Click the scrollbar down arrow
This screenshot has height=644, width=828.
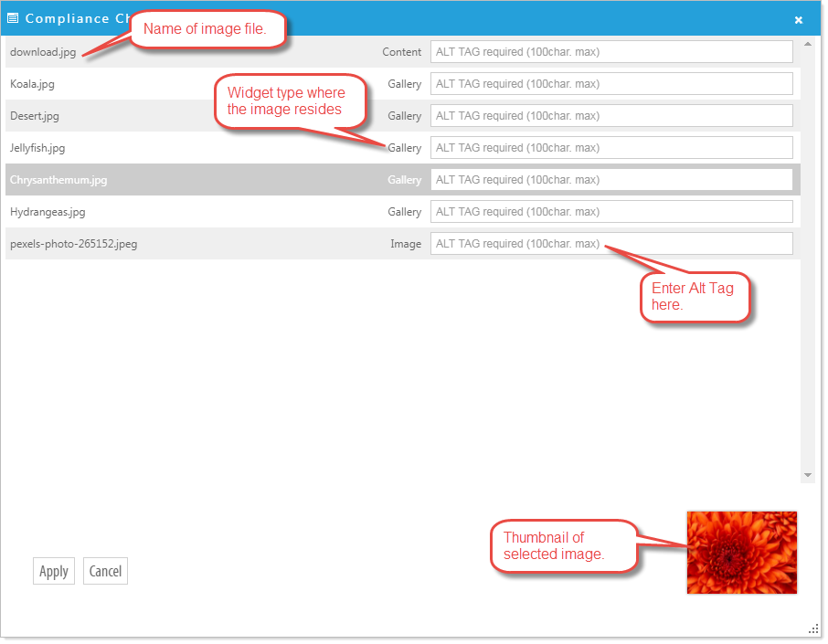pos(807,475)
